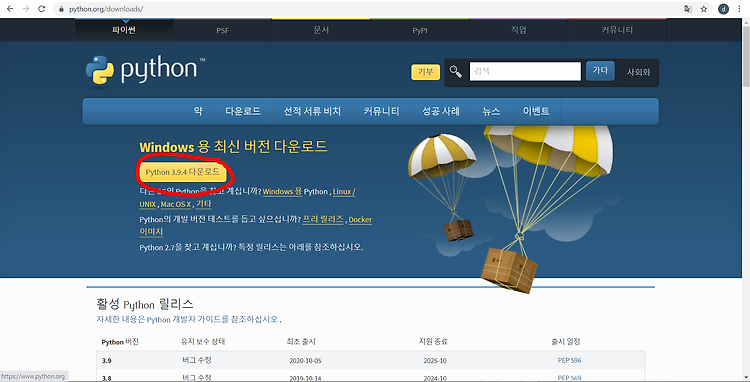
Task: Open the 성공 사례 navigation menu
Action: 441,111
